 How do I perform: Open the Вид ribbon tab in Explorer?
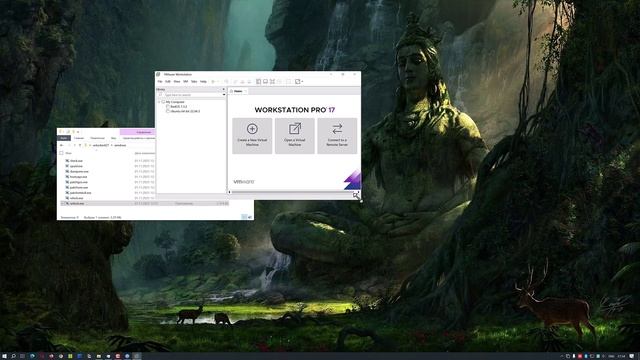click(x=113, y=138)
